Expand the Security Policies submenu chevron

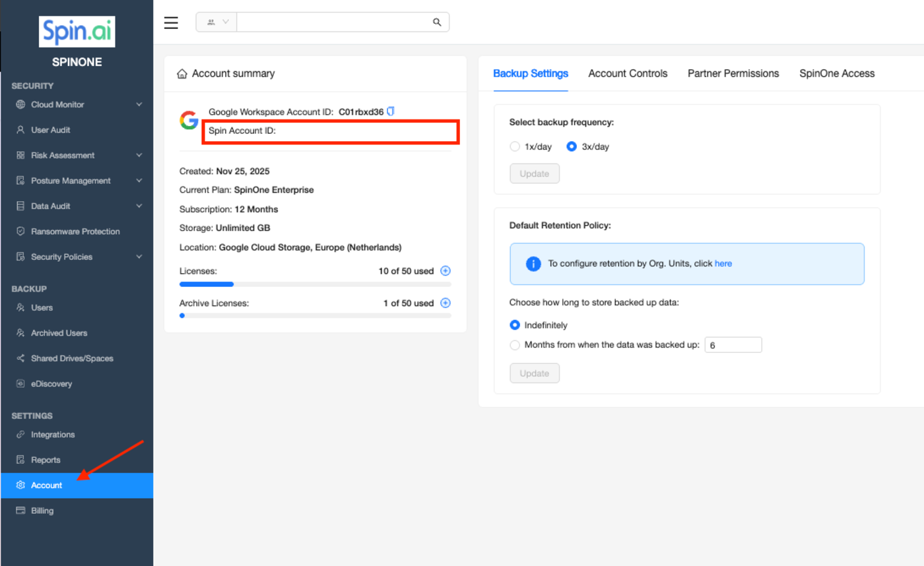(139, 257)
